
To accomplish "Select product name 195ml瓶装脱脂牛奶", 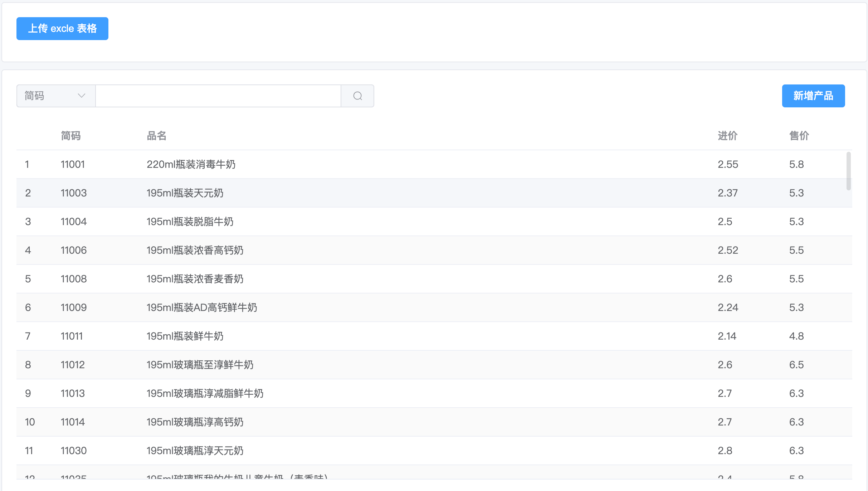I will point(190,222).
